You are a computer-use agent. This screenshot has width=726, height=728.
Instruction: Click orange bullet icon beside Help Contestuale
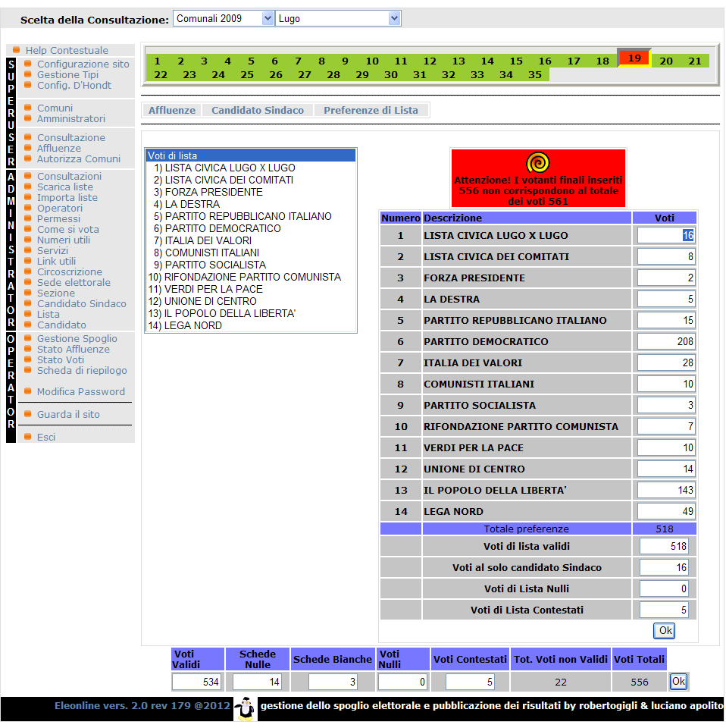click(17, 50)
